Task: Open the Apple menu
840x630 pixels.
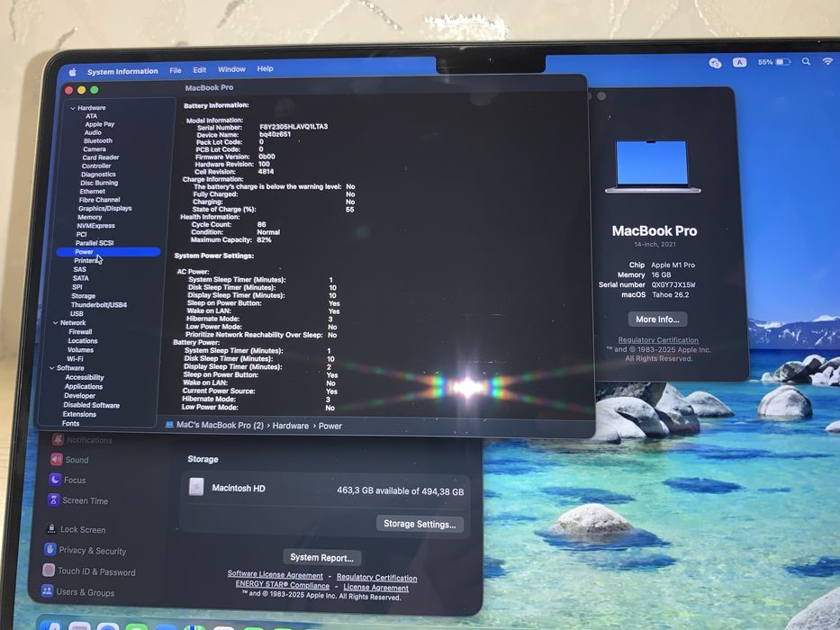Action: (x=73, y=72)
